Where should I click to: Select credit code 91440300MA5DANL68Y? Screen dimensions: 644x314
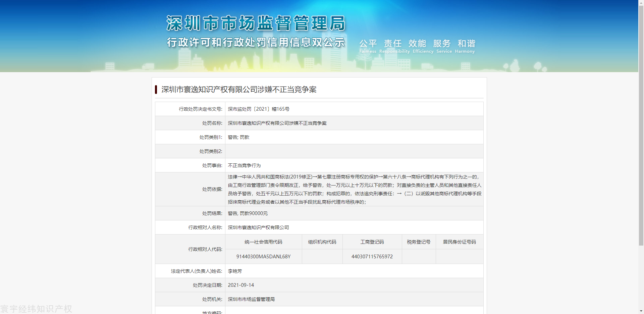(x=263, y=257)
